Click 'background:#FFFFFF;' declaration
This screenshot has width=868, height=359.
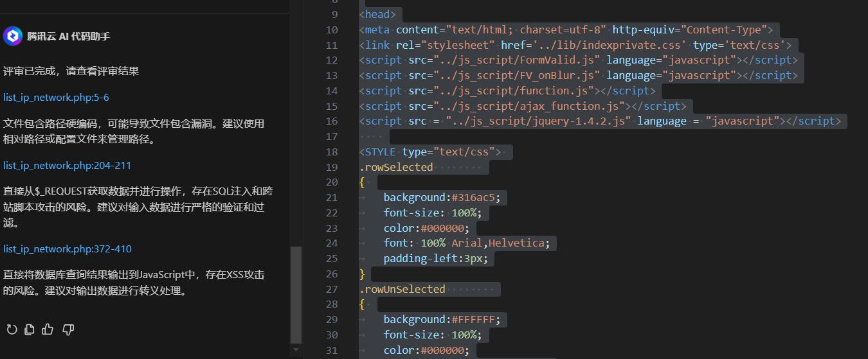point(442,320)
